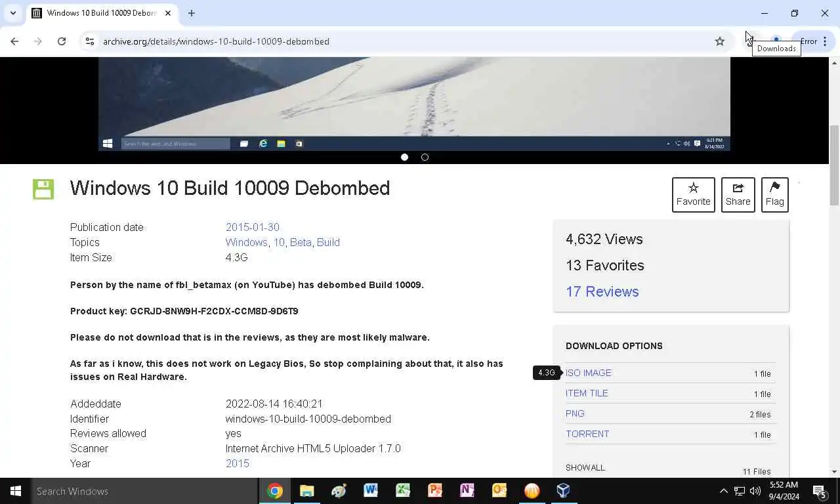Click the Search Windows taskbar box

(x=144, y=491)
